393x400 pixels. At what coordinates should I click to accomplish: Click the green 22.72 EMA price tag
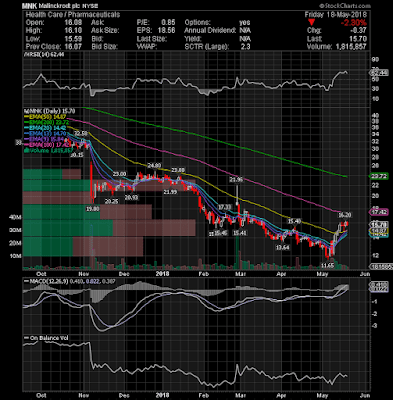coord(379,176)
